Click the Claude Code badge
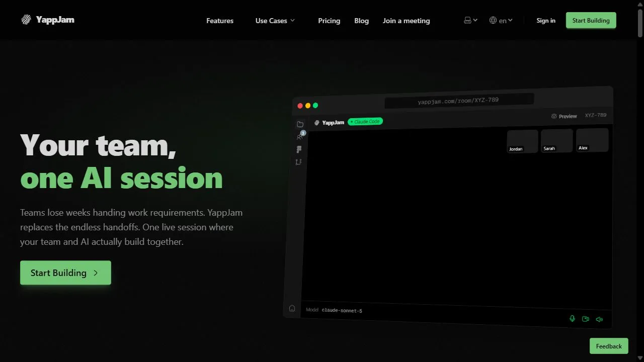Screen dimensions: 644x362 pos(366,122)
